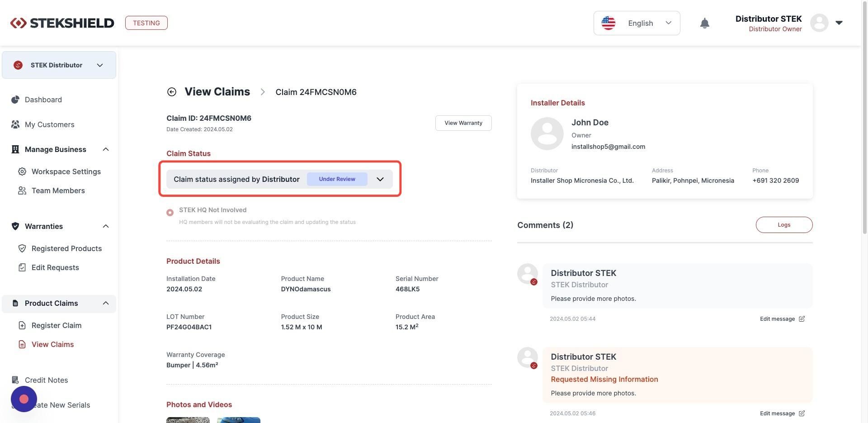Image resolution: width=868 pixels, height=423 pixels.
Task: Click the sidebar View Claims document icon
Action: pos(22,344)
